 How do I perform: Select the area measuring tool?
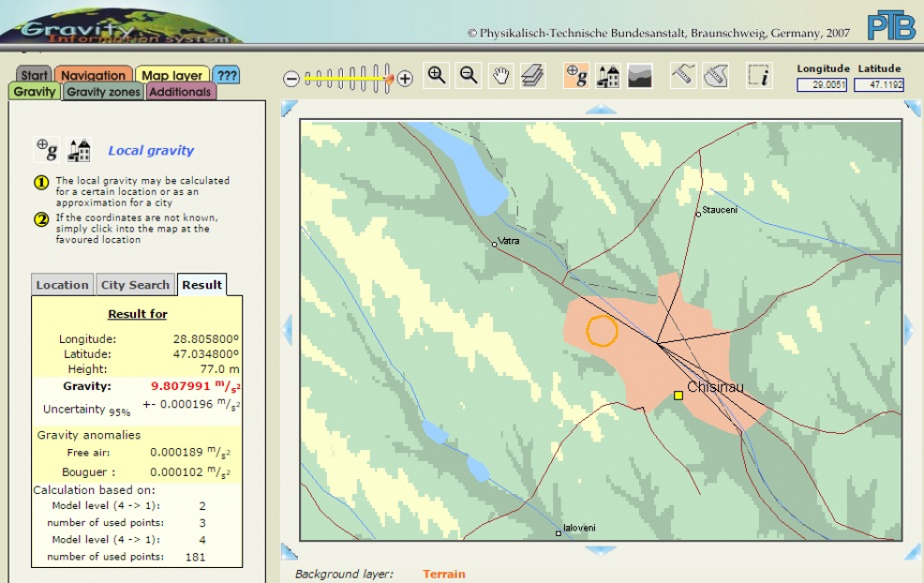716,77
